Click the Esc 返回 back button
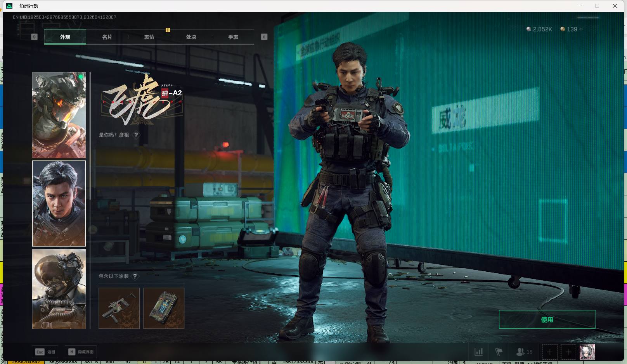The width and height of the screenshot is (627, 364). (45, 352)
